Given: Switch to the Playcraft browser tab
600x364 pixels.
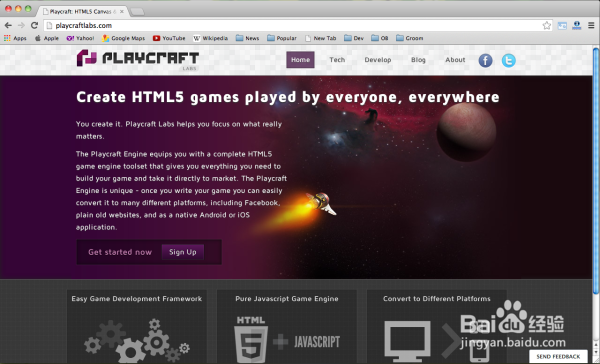Looking at the screenshot, I should coord(82,11).
